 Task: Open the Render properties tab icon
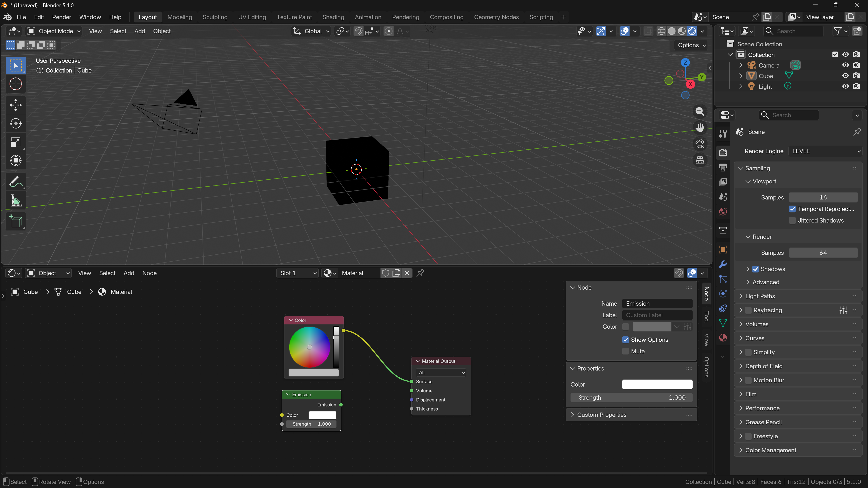pyautogui.click(x=723, y=152)
